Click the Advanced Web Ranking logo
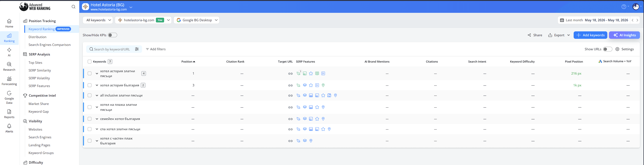Screen dimensions: 644x165 (x=35, y=7)
